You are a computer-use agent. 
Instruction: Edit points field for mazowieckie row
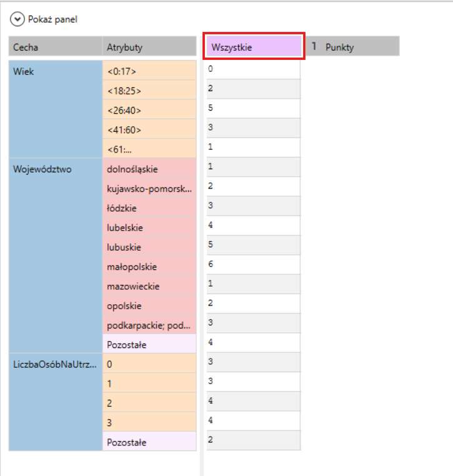254,284
